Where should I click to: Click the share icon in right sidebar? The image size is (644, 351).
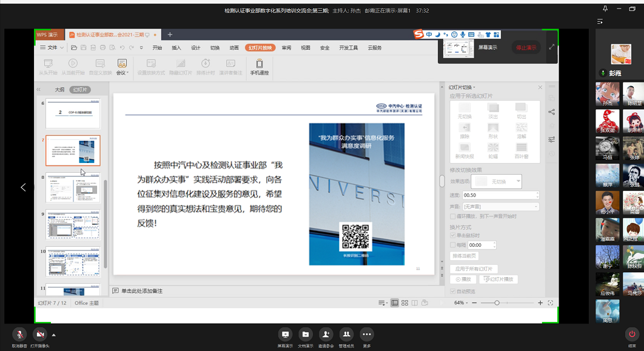point(552,112)
